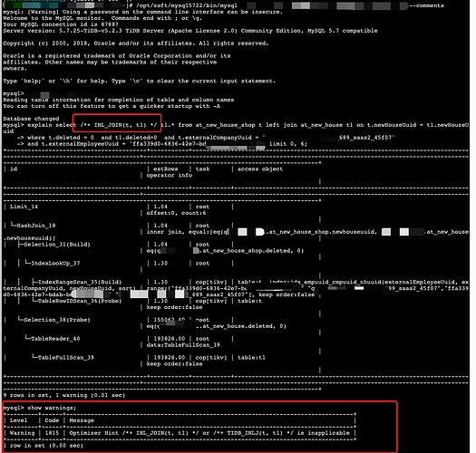Click the estRows column header
Screen dimensions: 476x453
pos(165,169)
